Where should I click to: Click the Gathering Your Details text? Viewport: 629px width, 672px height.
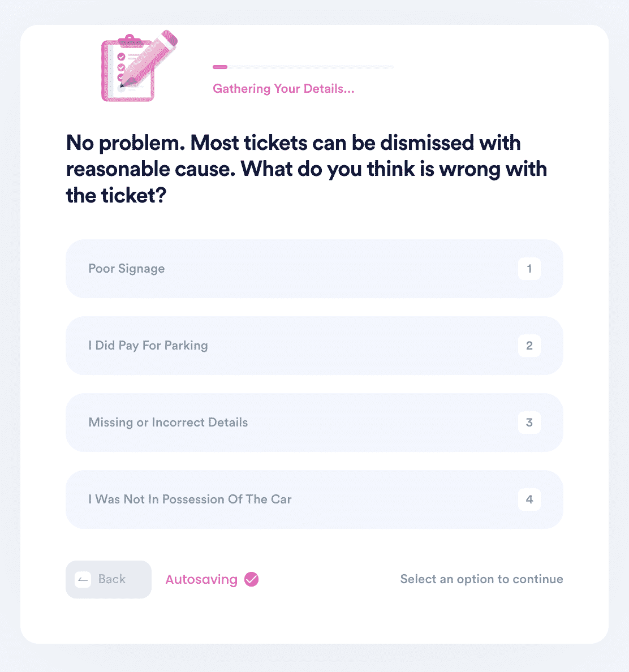click(283, 89)
